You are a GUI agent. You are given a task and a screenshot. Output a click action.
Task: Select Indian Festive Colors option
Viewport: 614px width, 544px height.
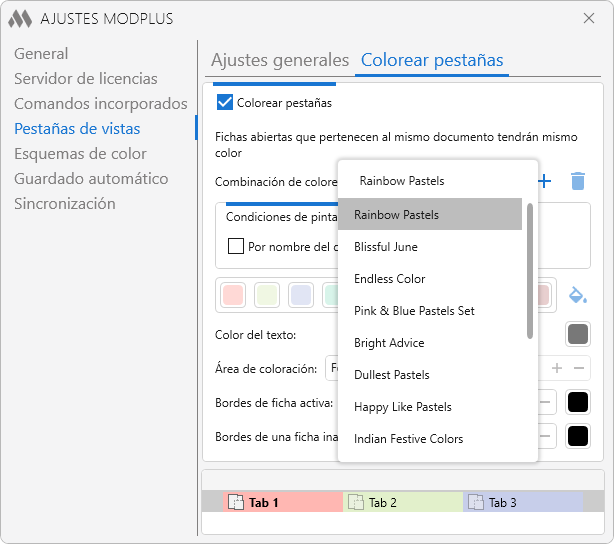click(430, 439)
